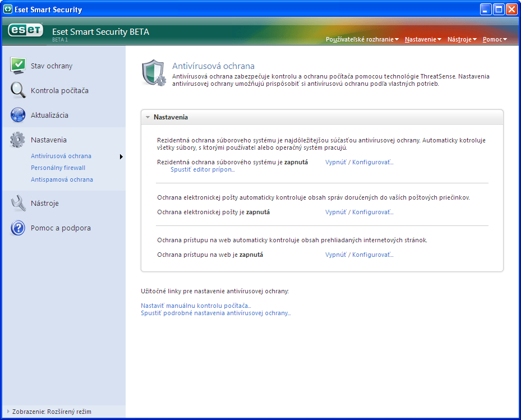Click Vypnúť for Rezidentná ochrana súborového systému

335,162
